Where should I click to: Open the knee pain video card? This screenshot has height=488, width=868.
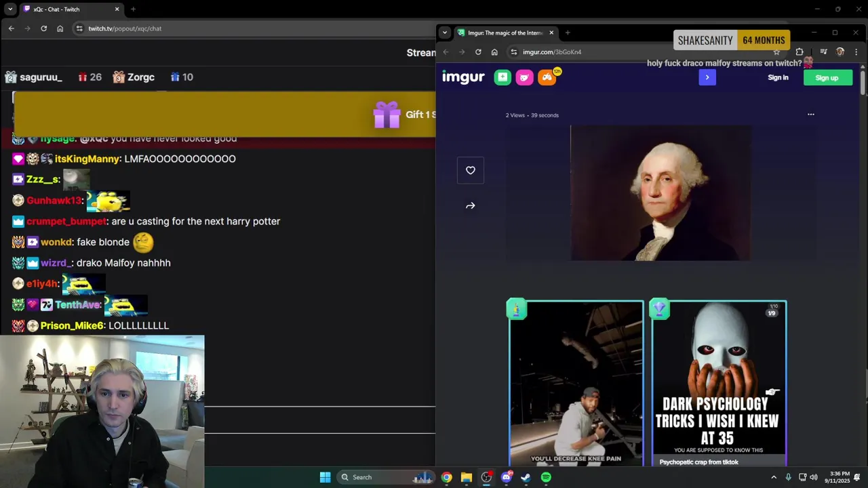tap(576, 384)
